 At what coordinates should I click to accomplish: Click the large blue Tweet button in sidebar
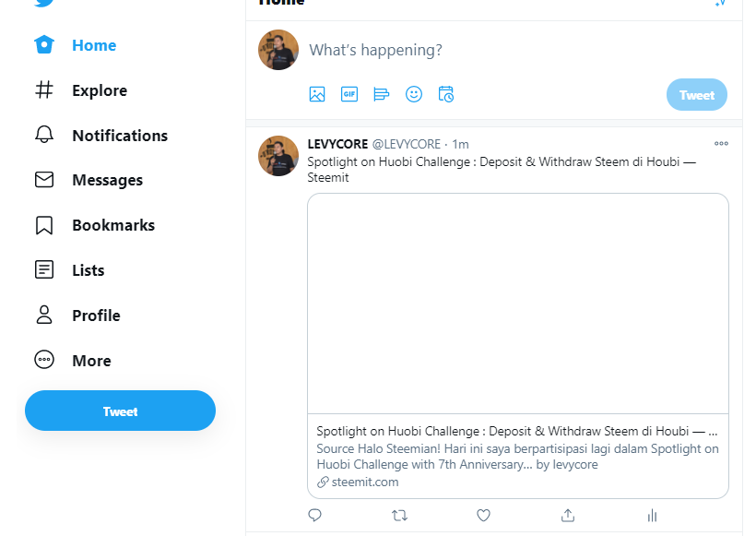click(120, 411)
